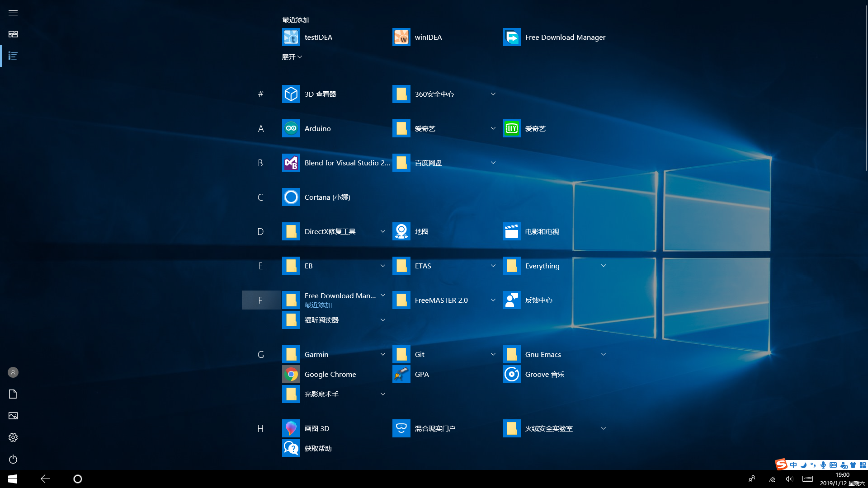Launch Groove 音乐 app
The image size is (868, 488).
[x=545, y=374]
